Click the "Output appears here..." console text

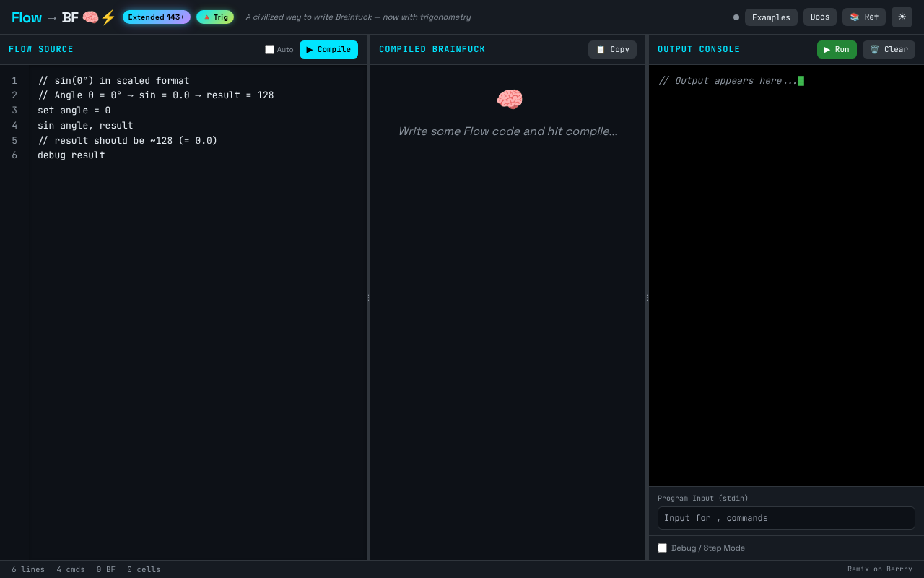tap(728, 81)
